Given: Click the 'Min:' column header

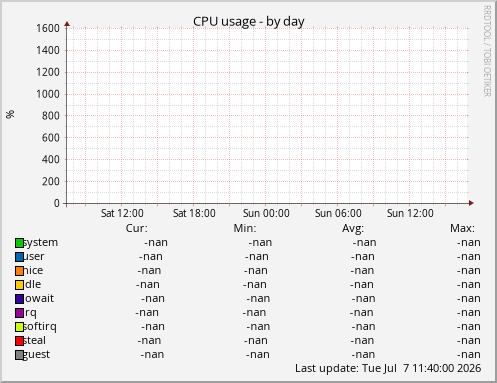Looking at the screenshot, I should (x=245, y=229).
